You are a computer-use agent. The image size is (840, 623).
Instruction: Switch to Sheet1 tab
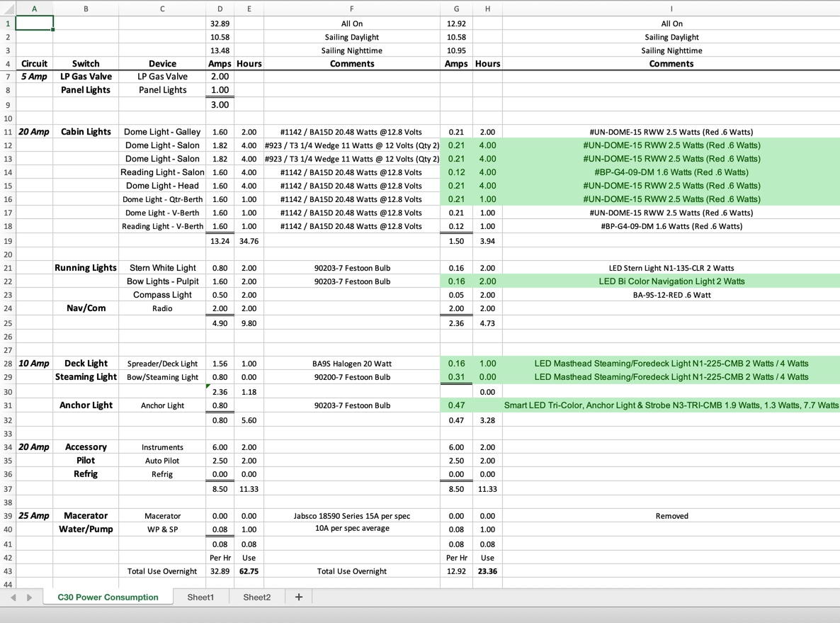200,597
